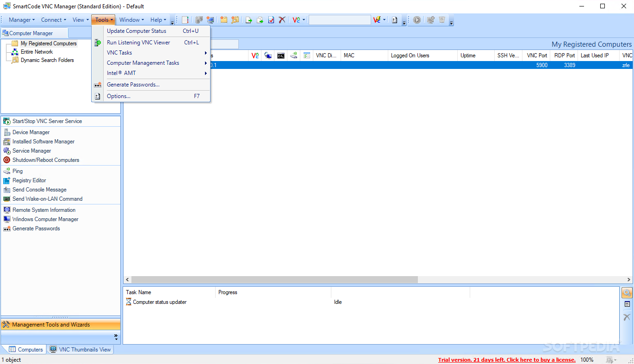Click the add thumbnail monitor toolbar icon
The width and height of the screenshot is (634, 364).
pyautogui.click(x=431, y=20)
